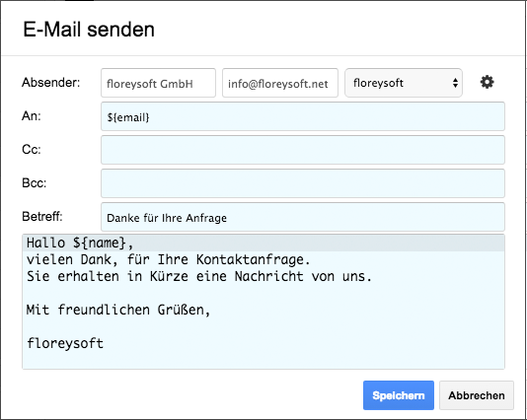This screenshot has width=527, height=420.
Task: Click the ${email} placeholder text
Action: tap(128, 117)
